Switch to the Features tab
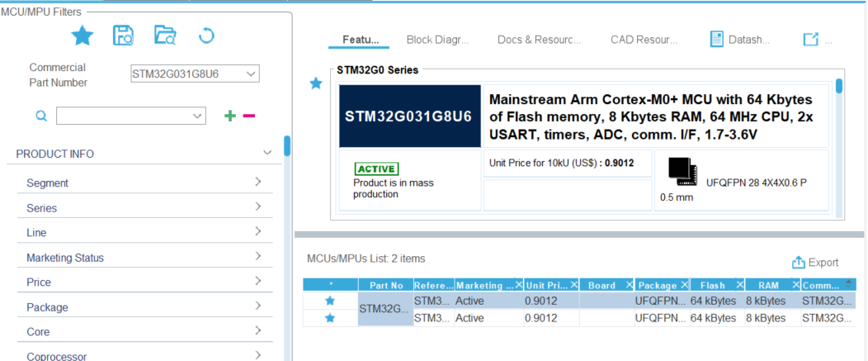Screen dimensions: 868x361 (x=360, y=40)
